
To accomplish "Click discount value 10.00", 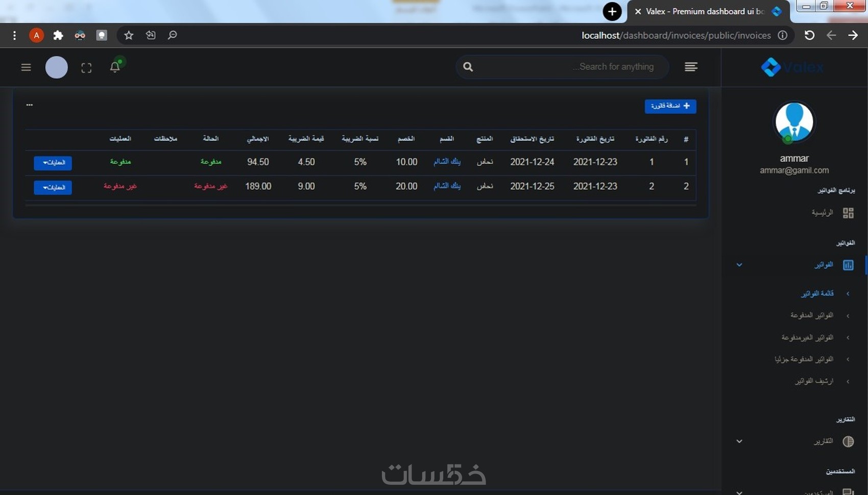I will point(406,162).
